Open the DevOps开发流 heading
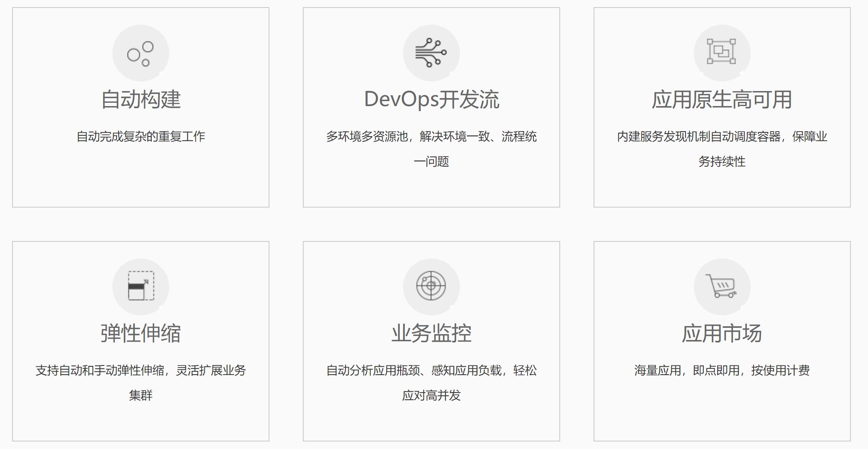The width and height of the screenshot is (868, 449). coord(431,100)
